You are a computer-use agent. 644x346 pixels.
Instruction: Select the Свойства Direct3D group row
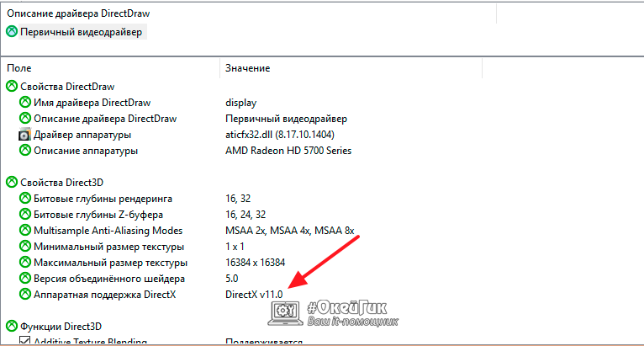click(x=61, y=182)
